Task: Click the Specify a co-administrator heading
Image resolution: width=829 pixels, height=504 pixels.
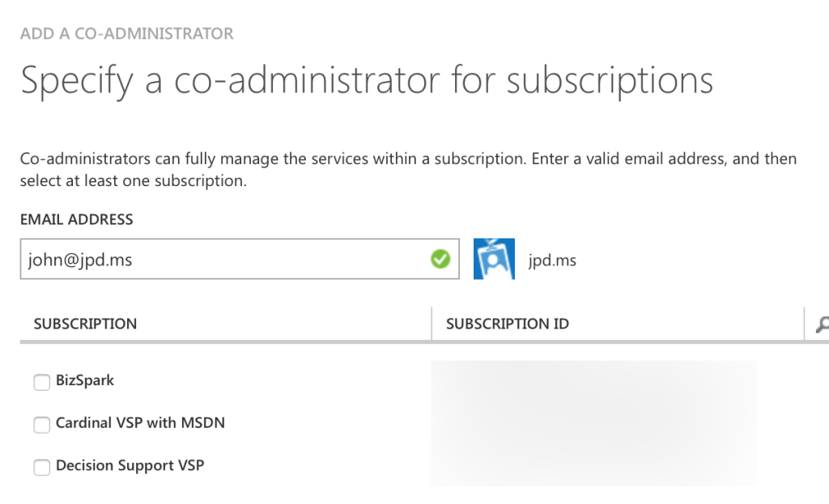Action: point(367,80)
